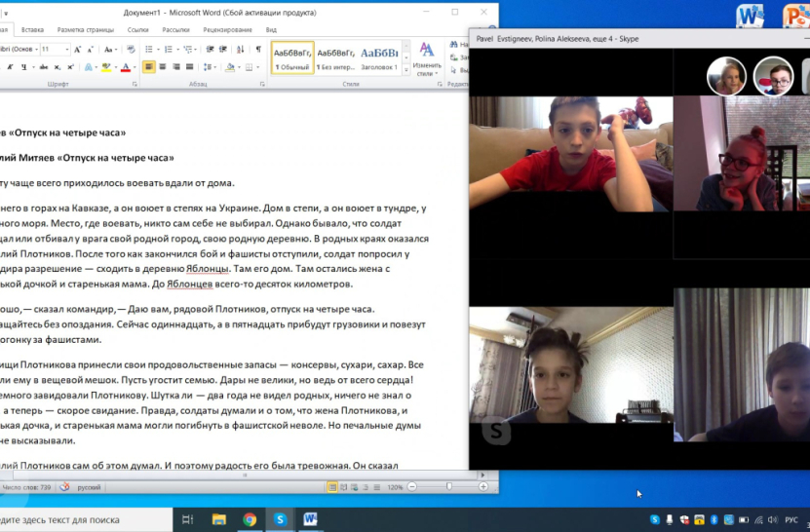
Task: Toggle subscript formatting
Action: (58, 67)
